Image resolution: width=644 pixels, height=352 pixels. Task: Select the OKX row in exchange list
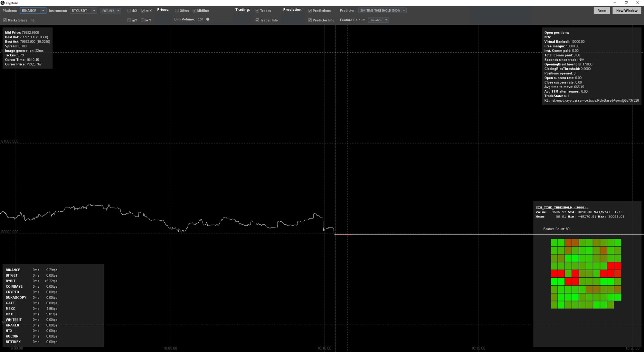32,314
